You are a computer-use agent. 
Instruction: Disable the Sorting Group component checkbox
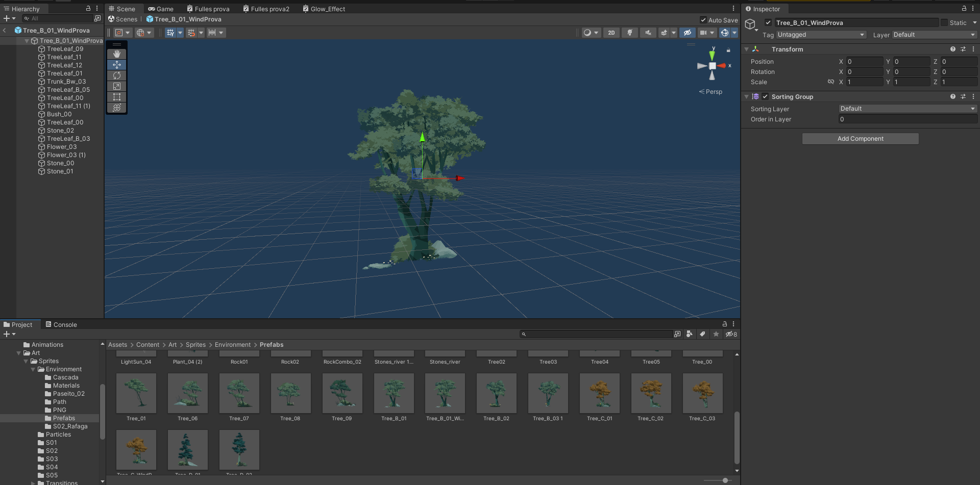[765, 97]
